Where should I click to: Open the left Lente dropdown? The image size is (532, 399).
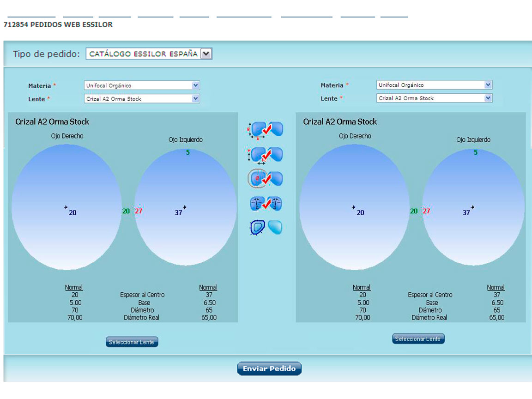coord(142,99)
